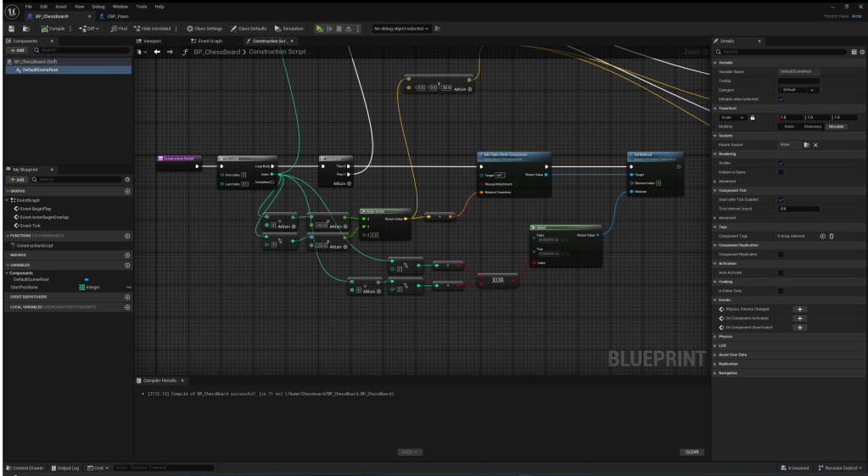Click the Add button in Components panel

[x=17, y=50]
